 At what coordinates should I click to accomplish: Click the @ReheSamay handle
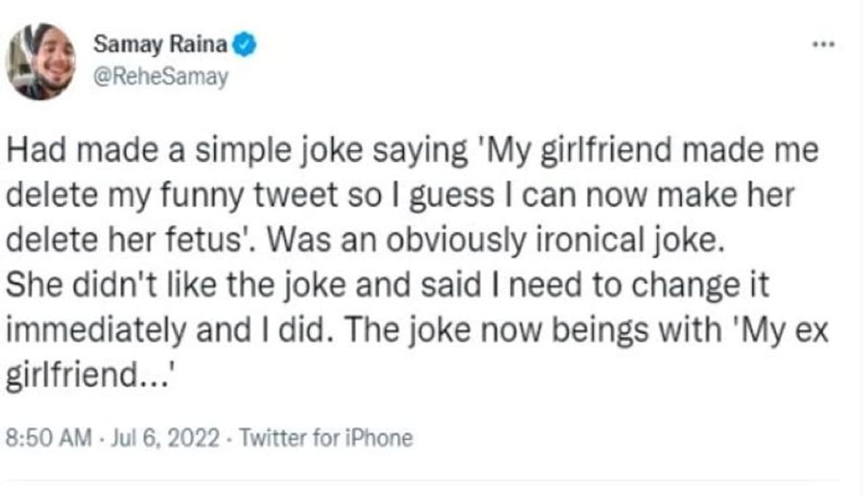[x=160, y=78]
